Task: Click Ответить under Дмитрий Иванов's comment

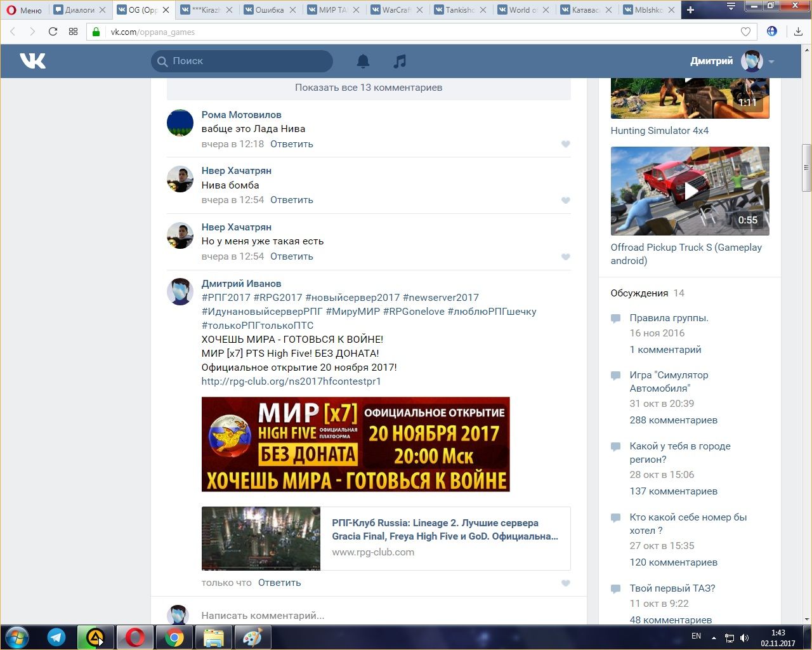Action: click(279, 583)
